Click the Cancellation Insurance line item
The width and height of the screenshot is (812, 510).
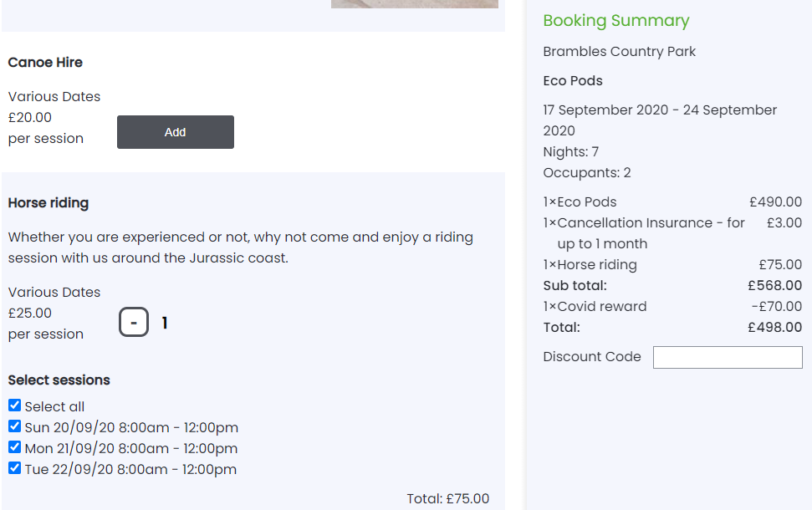tap(644, 223)
